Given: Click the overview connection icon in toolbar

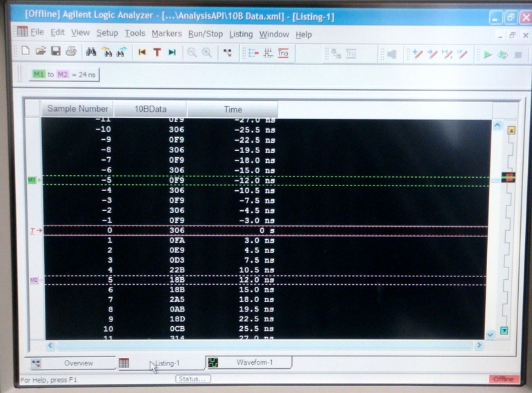Looking at the screenshot, I should pos(227,52).
